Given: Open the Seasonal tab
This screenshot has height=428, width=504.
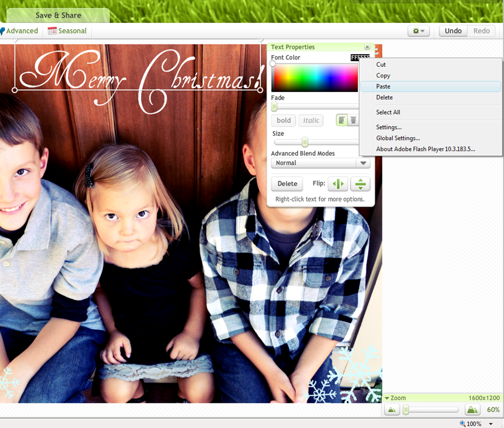Looking at the screenshot, I should [67, 31].
